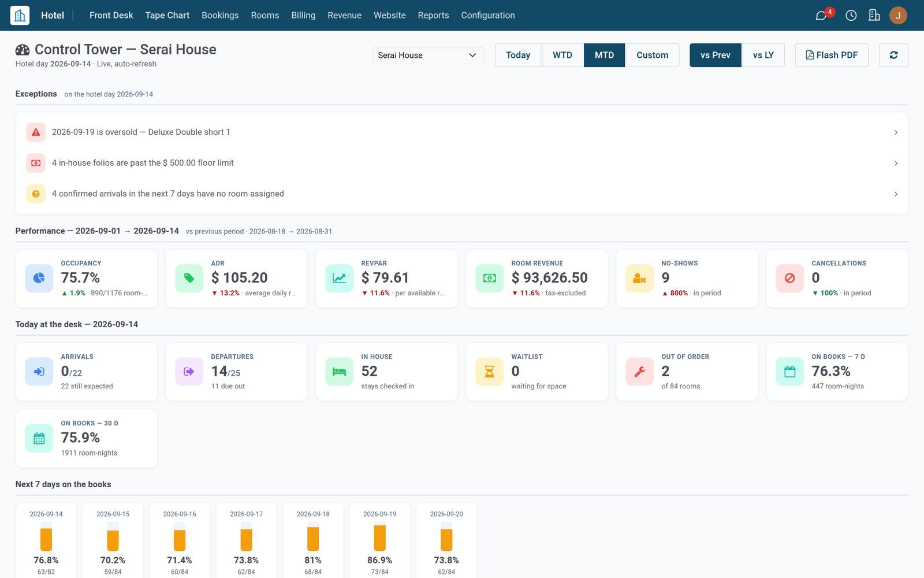The image size is (924, 578).
Task: Click the Cancellations ban icon
Action: click(x=790, y=278)
